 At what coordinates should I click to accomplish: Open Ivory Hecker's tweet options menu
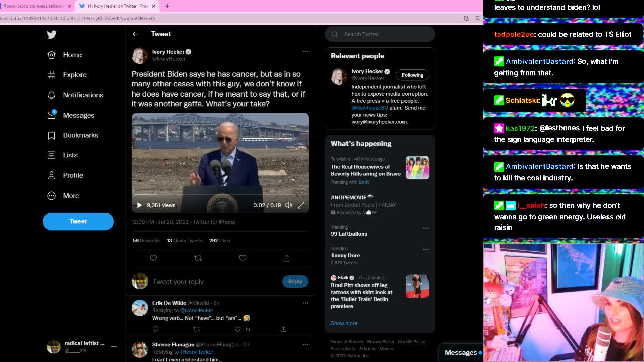pos(305,52)
